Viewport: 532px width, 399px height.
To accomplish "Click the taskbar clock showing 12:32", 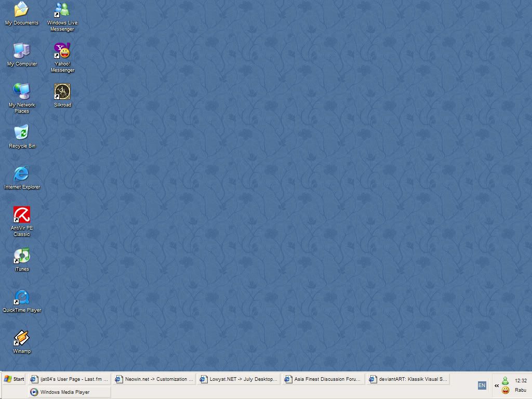I will [x=521, y=381].
